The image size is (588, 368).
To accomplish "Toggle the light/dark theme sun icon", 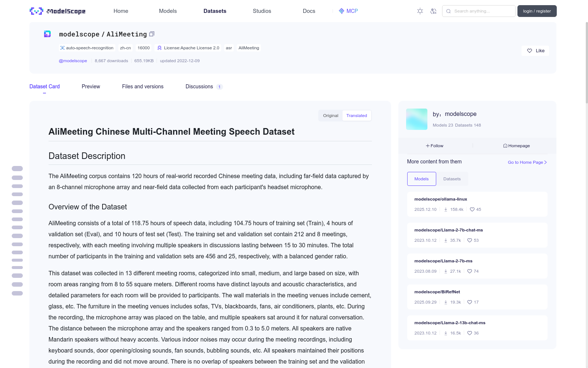I will coord(420,11).
